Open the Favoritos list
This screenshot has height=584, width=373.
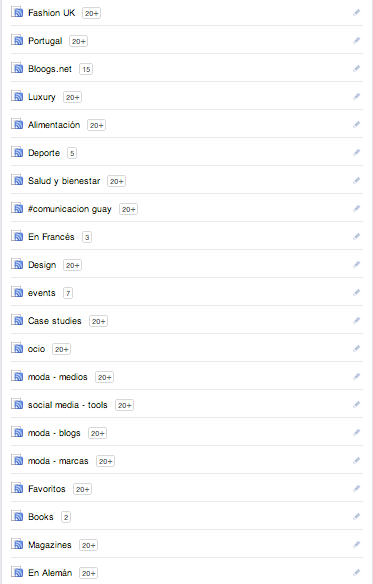[47, 489]
